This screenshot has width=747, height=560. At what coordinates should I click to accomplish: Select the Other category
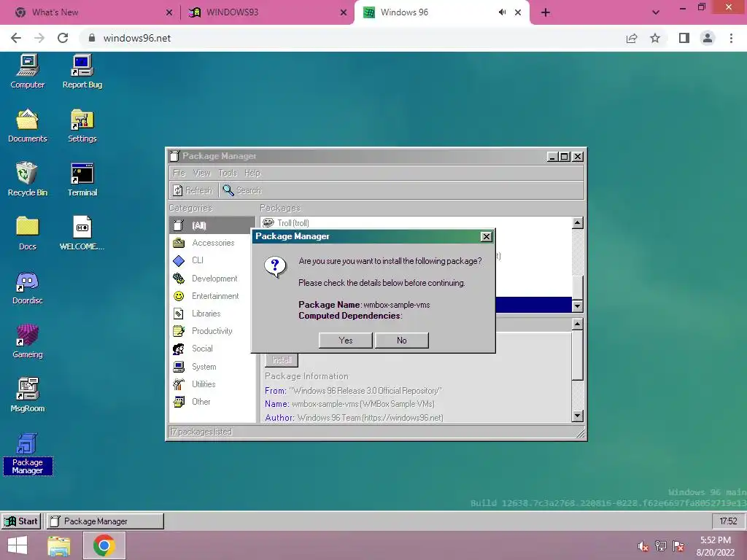pos(212,402)
